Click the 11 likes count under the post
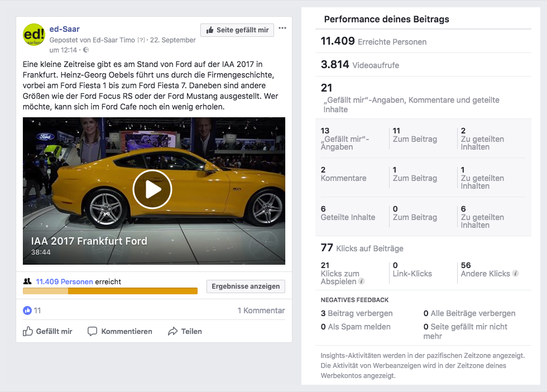Viewport: 547px width, 392px height. point(37,310)
